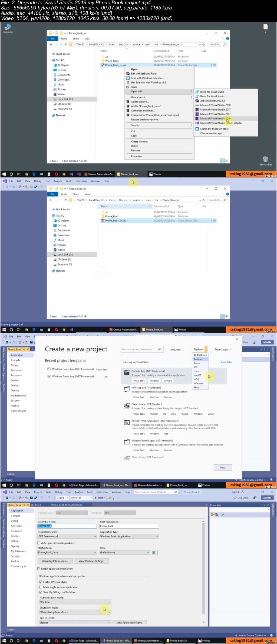277x644 pixels.
Task: Choose Open in the context menu
Action: [159, 69]
